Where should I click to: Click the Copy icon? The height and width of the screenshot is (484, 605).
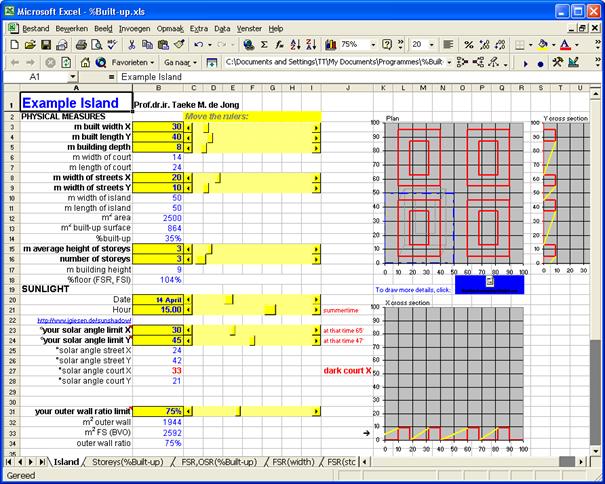click(147, 45)
